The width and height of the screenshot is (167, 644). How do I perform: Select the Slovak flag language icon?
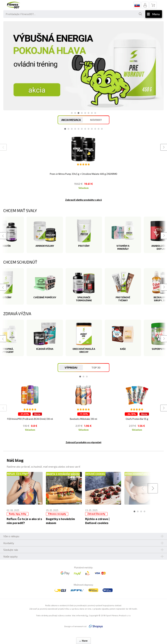137,5
